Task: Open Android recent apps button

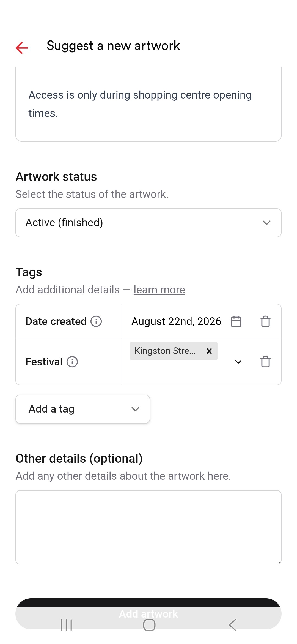Action: pyautogui.click(x=66, y=625)
